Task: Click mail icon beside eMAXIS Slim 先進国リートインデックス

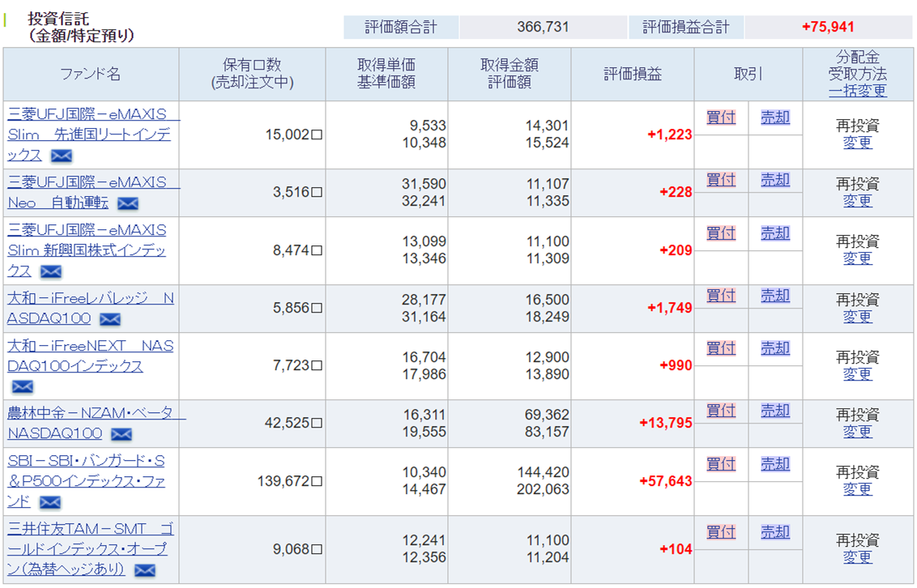Action: pyautogui.click(x=62, y=156)
